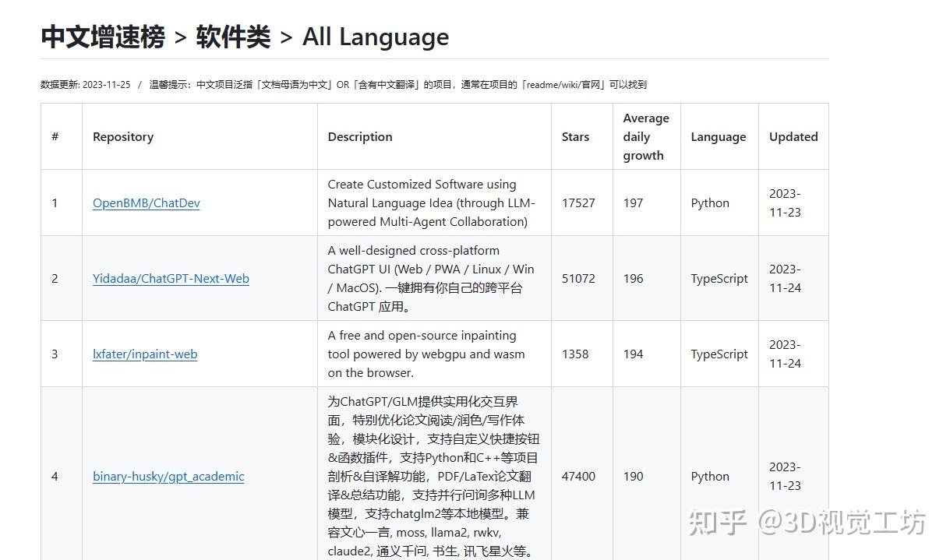Screen dimensions: 950x560
Task: Click the Stars column header
Action: 575,136
